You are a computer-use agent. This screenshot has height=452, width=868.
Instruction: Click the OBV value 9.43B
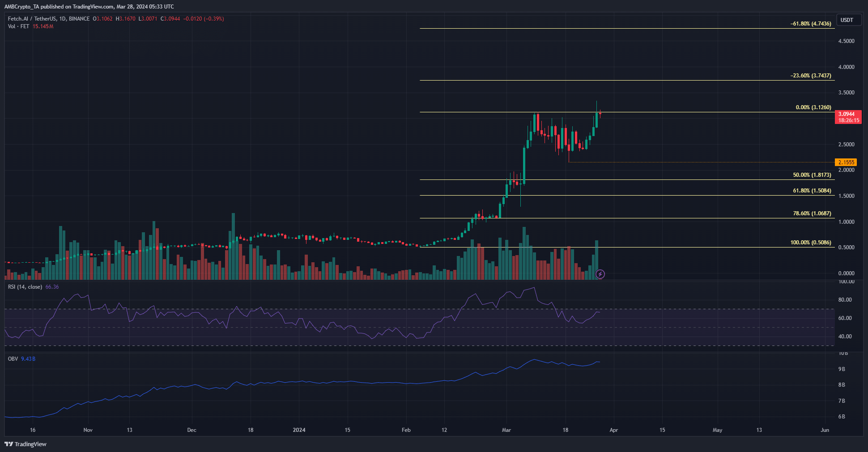point(28,359)
